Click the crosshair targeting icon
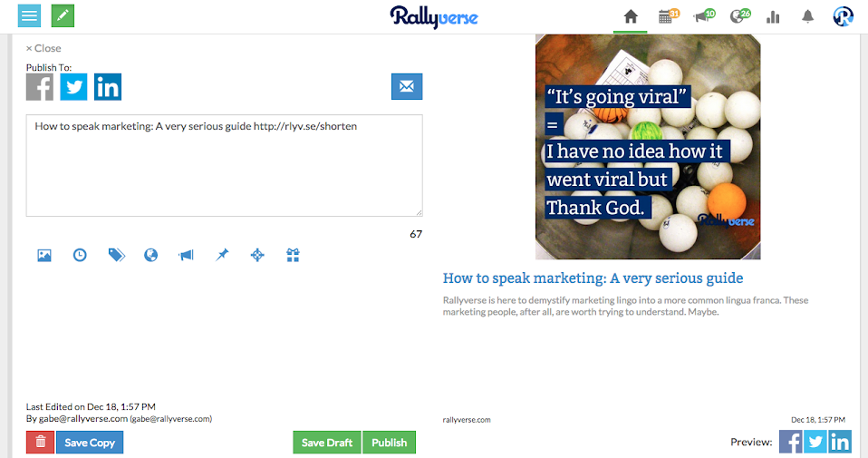 tap(257, 255)
